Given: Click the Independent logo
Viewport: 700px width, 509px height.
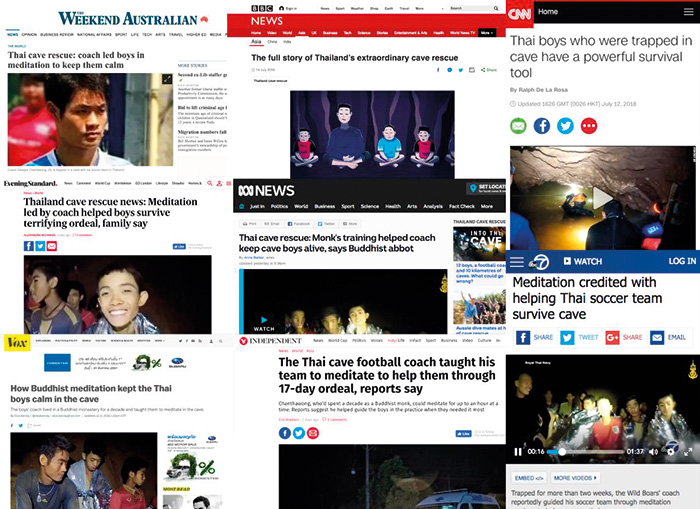Looking at the screenshot, I should coord(271,341).
